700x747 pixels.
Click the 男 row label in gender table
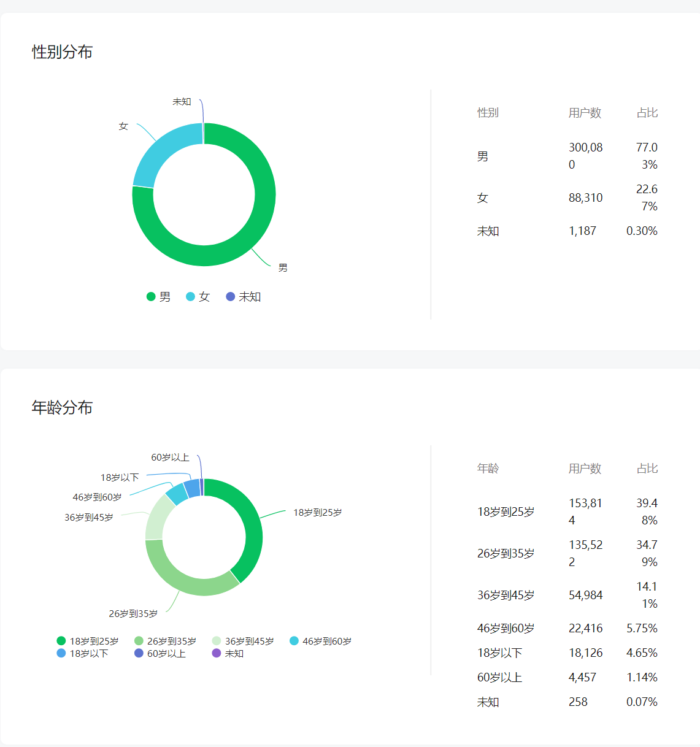[483, 156]
